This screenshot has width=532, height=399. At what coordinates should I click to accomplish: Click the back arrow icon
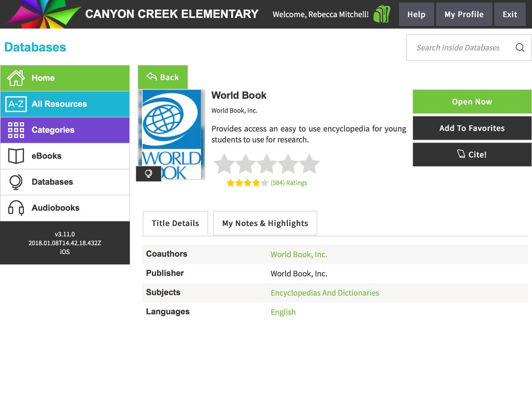point(152,77)
